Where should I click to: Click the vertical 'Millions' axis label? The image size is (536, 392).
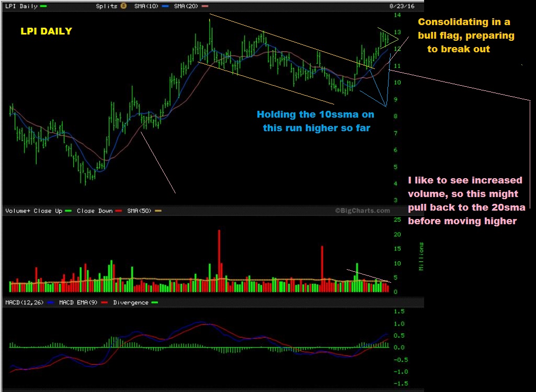pos(421,256)
